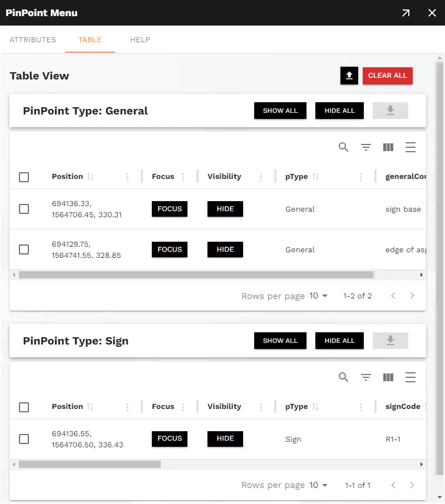The width and height of the screenshot is (445, 504).
Task: Open Focus column menu in Sign table
Action: point(183,407)
